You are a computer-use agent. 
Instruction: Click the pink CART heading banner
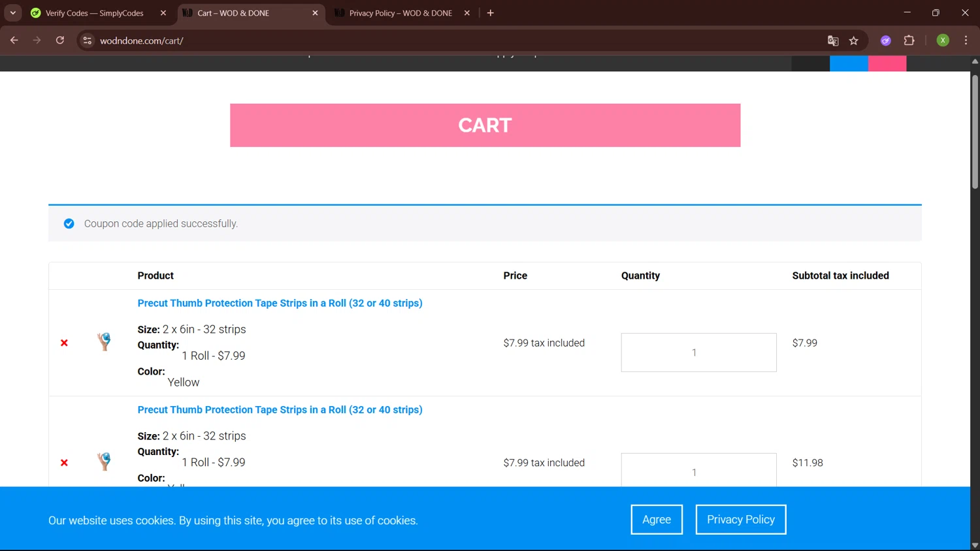[x=485, y=125]
